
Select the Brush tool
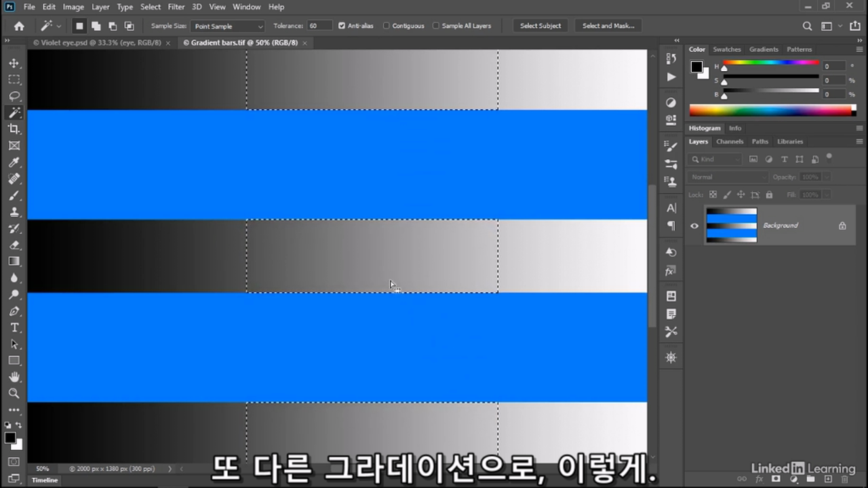click(14, 195)
